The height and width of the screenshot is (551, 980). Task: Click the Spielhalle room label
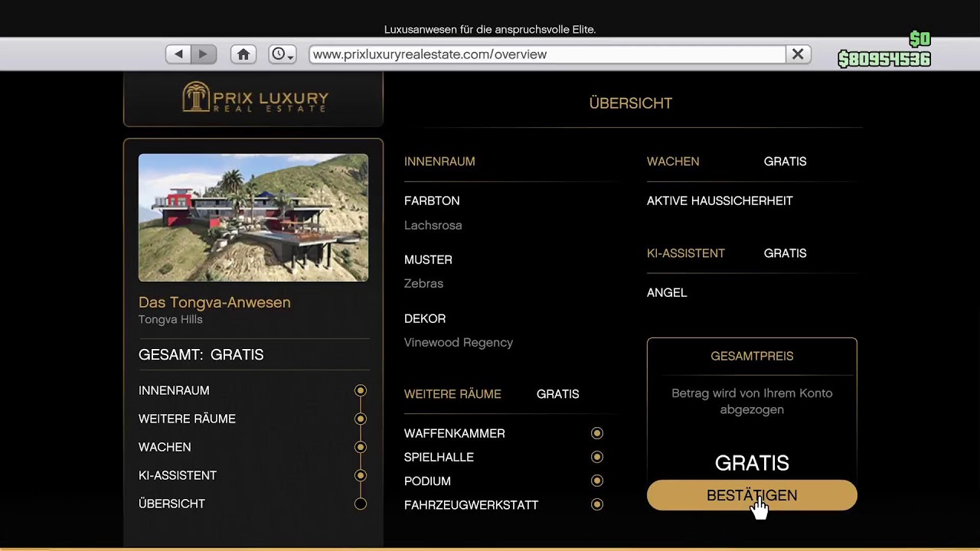[439, 457]
